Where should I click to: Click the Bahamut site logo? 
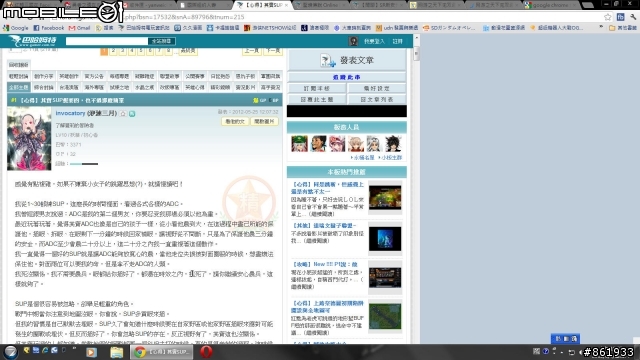click(33, 41)
